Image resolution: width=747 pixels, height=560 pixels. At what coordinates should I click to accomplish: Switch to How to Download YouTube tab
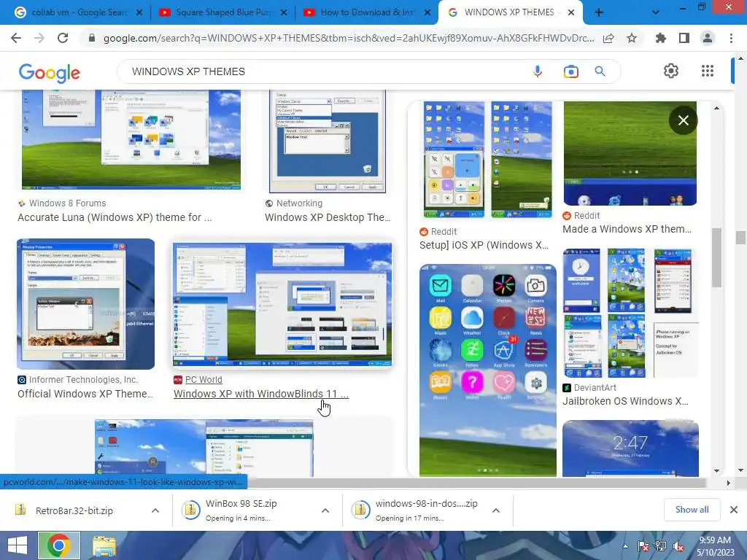pos(361,12)
